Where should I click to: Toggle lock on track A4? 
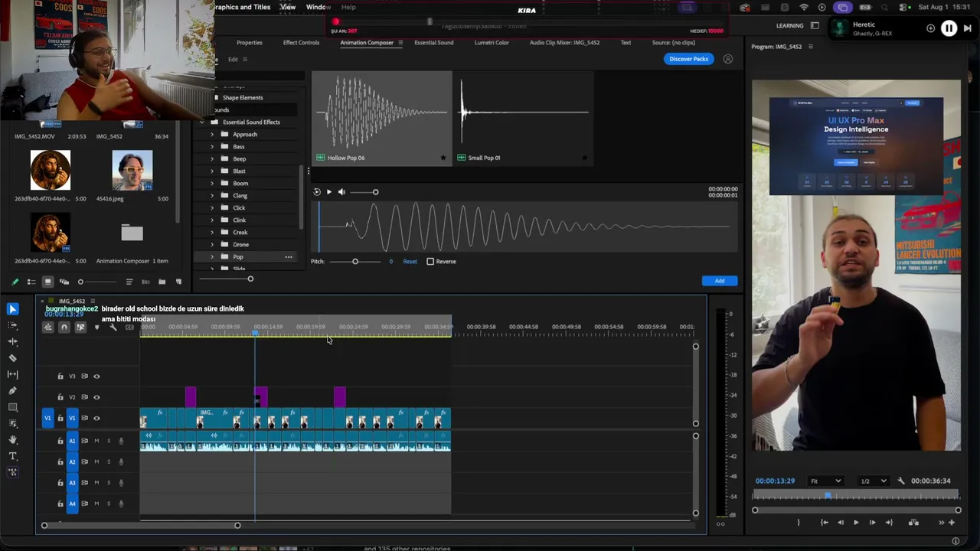(60, 504)
